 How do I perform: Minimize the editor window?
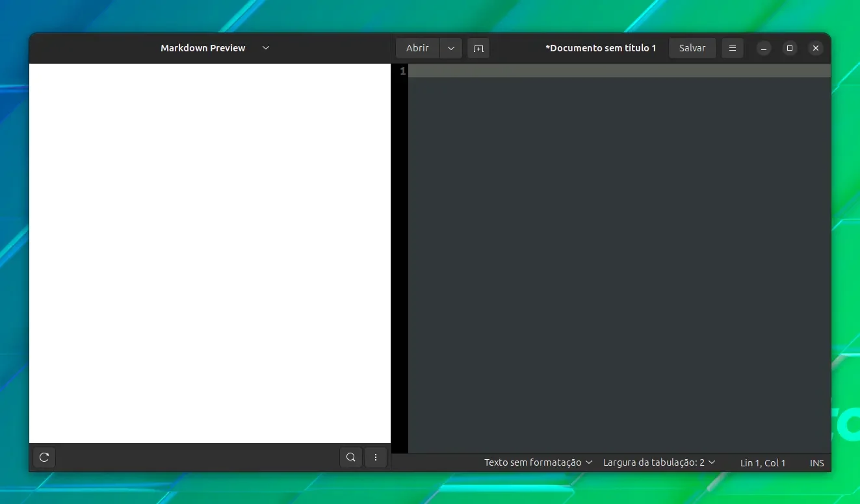coord(764,48)
